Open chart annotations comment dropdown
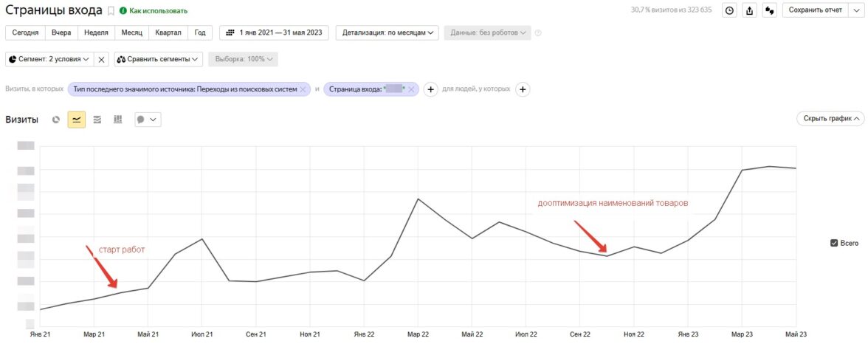The height and width of the screenshot is (344, 868). [x=148, y=119]
